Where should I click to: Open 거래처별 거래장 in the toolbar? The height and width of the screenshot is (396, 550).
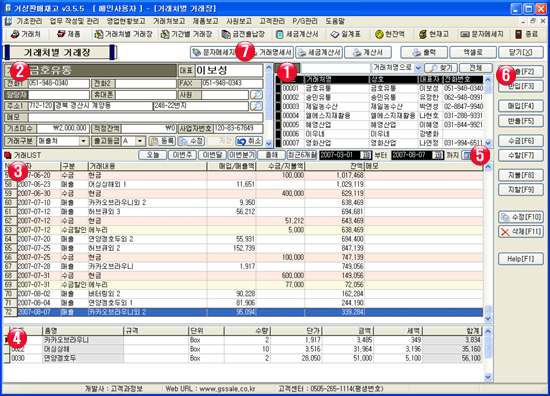tap(123, 34)
